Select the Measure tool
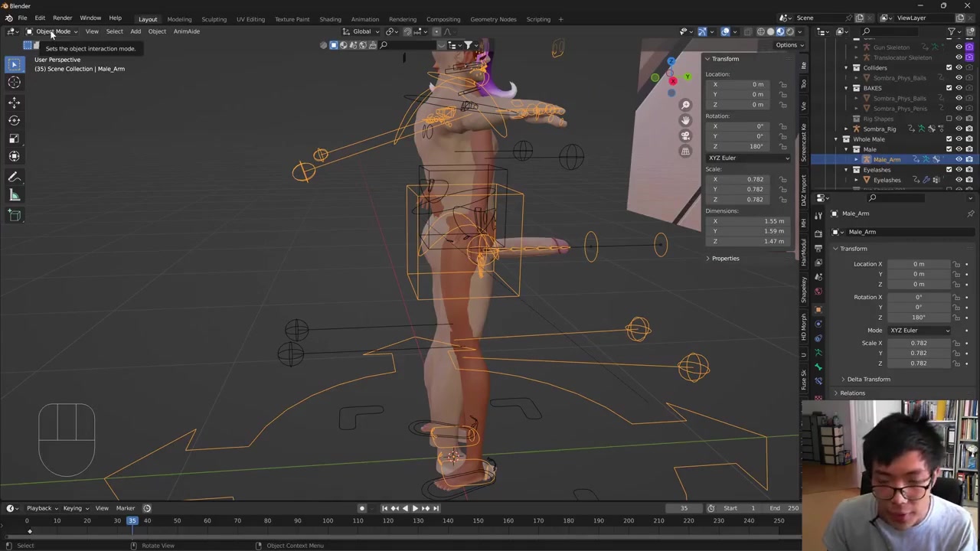The image size is (980, 551). click(14, 196)
